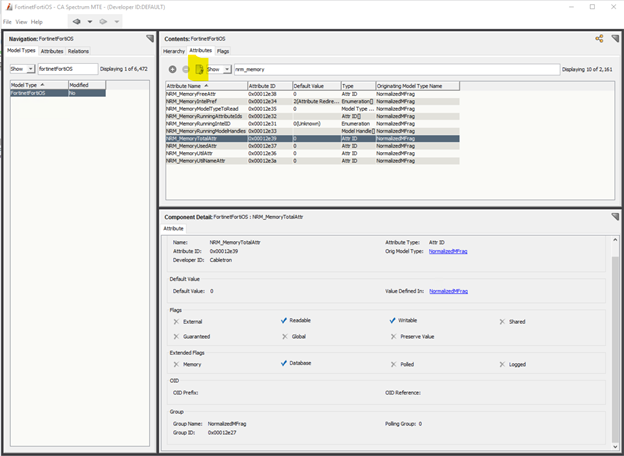Screen dimensions: 624x456
Task: Click the Orig Model Type NormalizedMFrag link
Action: click(x=448, y=251)
